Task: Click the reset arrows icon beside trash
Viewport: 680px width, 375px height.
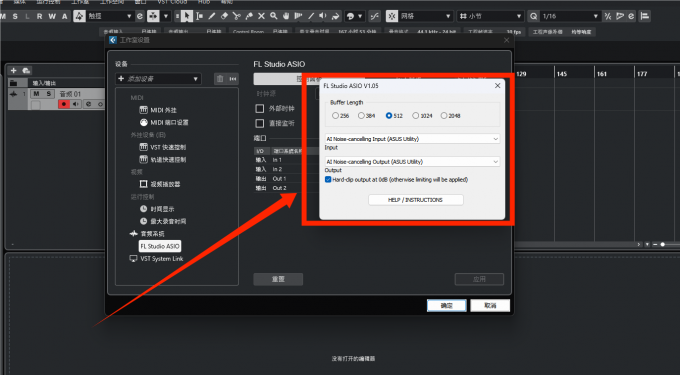Action: pyautogui.click(x=233, y=78)
